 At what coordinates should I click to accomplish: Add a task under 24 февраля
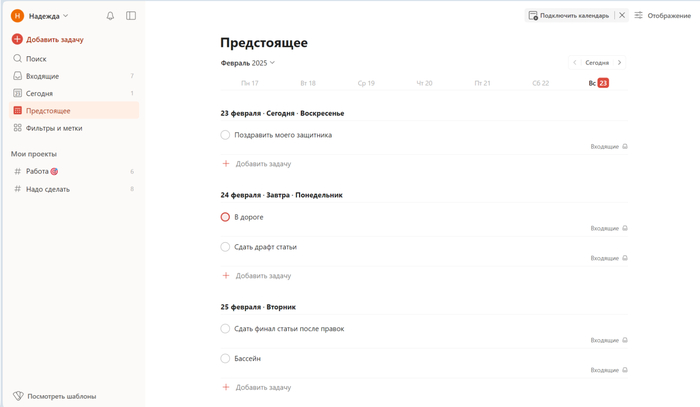tap(262, 275)
